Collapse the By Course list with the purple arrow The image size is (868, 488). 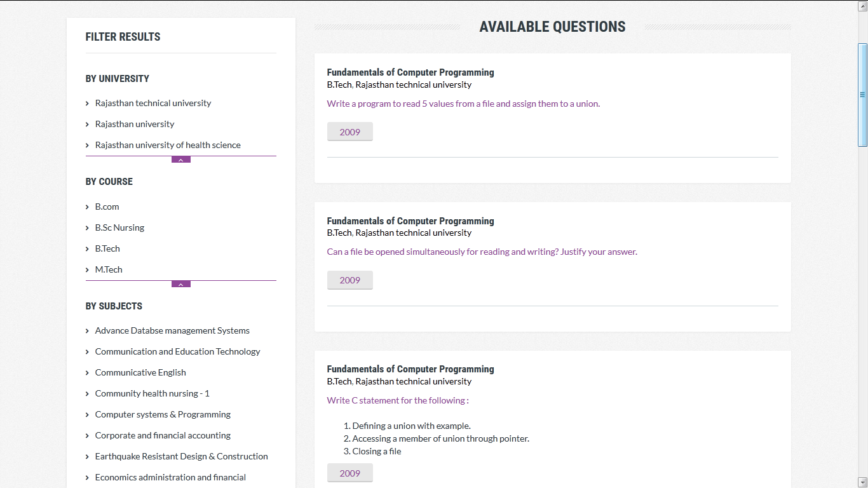181,284
